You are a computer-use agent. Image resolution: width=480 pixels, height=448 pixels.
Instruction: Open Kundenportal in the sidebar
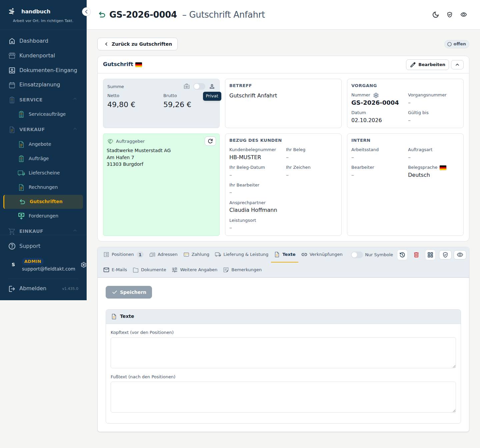(43, 56)
